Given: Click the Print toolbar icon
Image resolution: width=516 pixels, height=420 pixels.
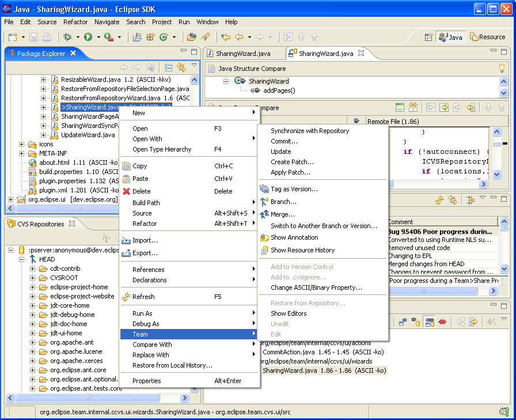Looking at the screenshot, I should point(47,37).
